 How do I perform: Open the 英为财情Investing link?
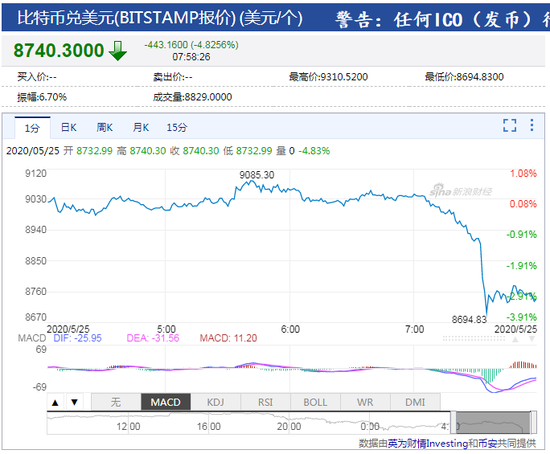[x=428, y=443]
